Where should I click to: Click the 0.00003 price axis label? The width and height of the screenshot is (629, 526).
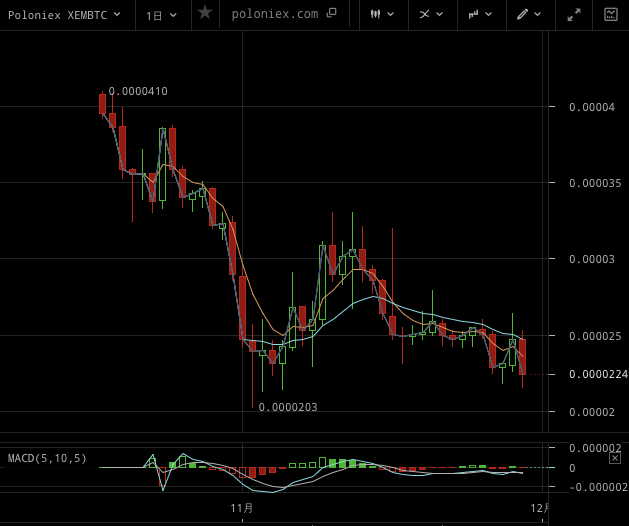pos(592,259)
